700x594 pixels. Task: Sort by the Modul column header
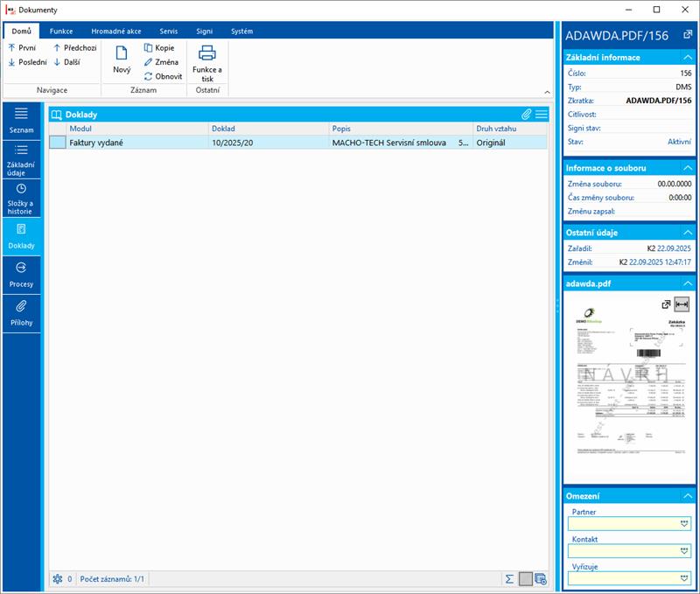[137, 129]
